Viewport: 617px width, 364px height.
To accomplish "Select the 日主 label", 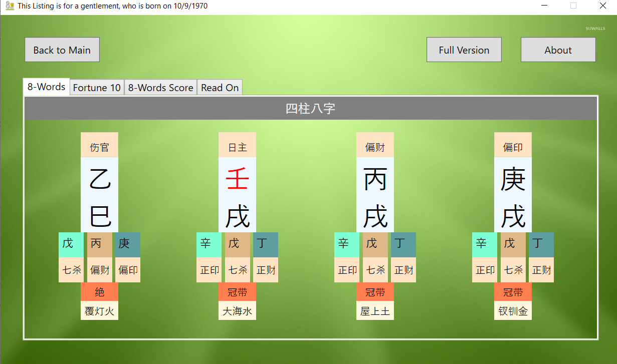I will click(237, 147).
